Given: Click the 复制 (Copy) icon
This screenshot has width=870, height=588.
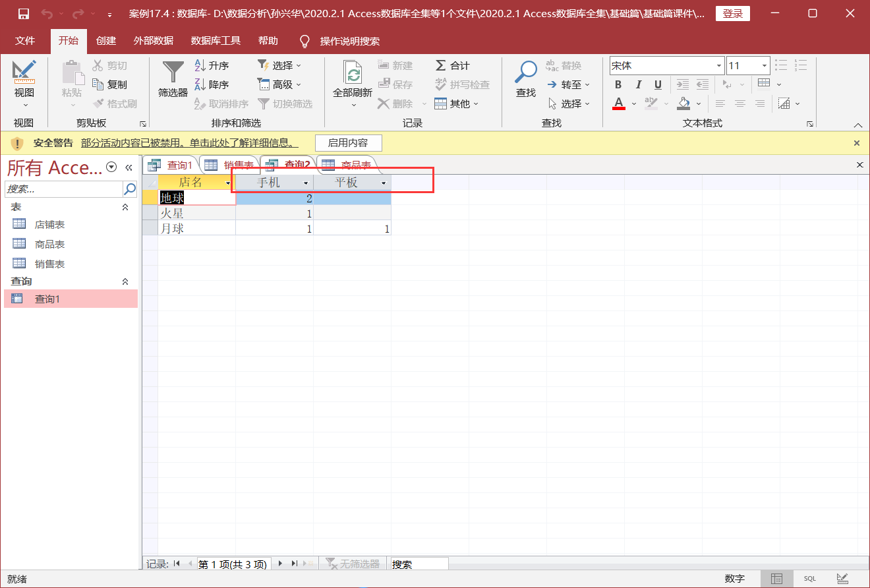Looking at the screenshot, I should [x=98, y=84].
